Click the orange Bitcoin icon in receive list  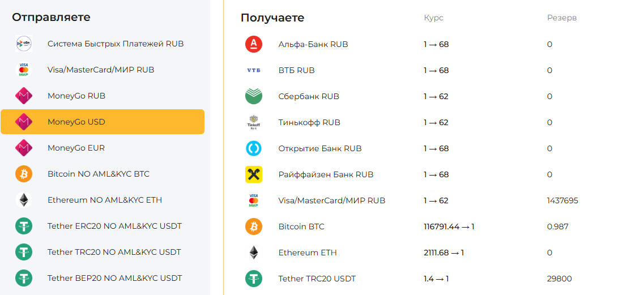click(x=253, y=226)
